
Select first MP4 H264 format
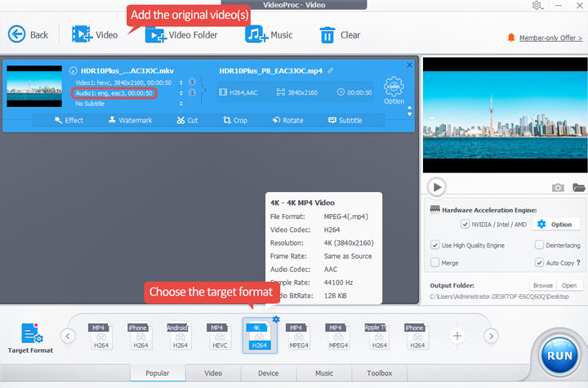pyautogui.click(x=101, y=337)
